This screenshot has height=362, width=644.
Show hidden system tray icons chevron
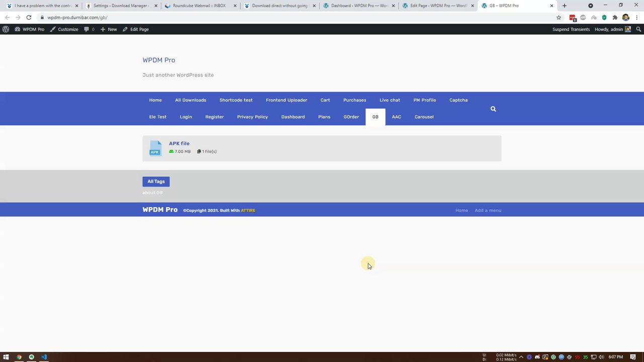[x=521, y=357]
